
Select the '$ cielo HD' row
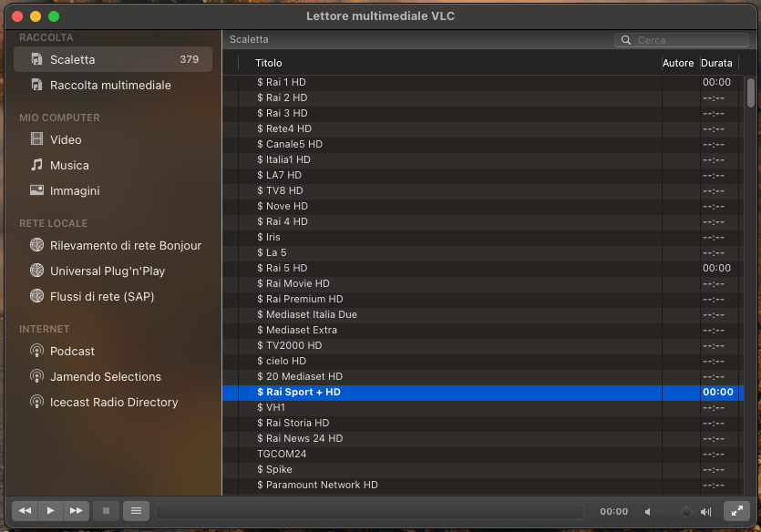coord(483,362)
